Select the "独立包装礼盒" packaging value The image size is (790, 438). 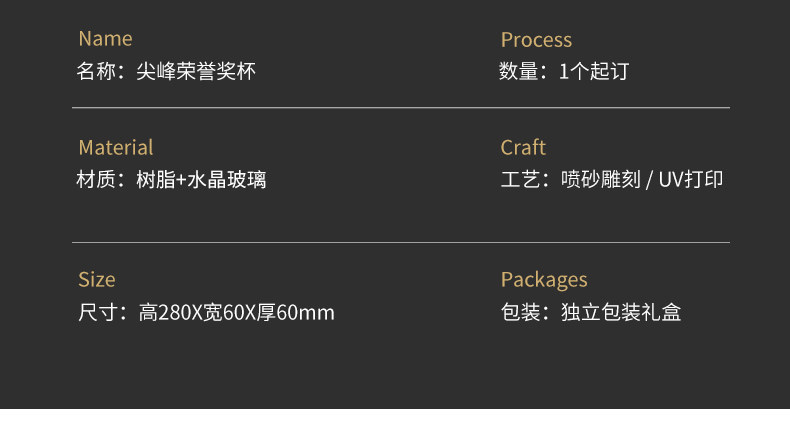(621, 313)
